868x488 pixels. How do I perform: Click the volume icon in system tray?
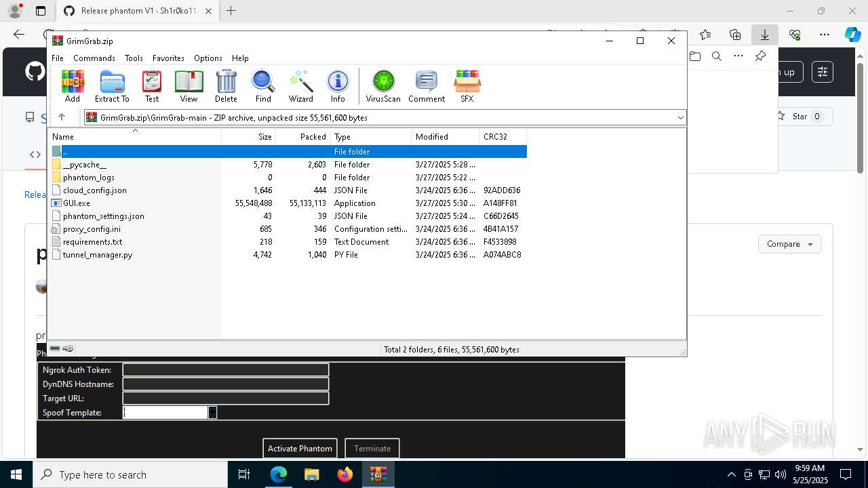[x=781, y=474]
